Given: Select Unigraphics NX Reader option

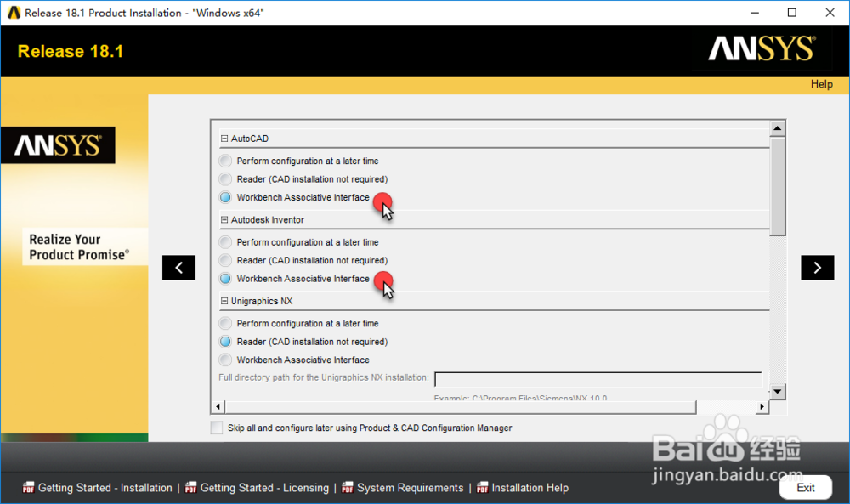Looking at the screenshot, I should (x=225, y=342).
